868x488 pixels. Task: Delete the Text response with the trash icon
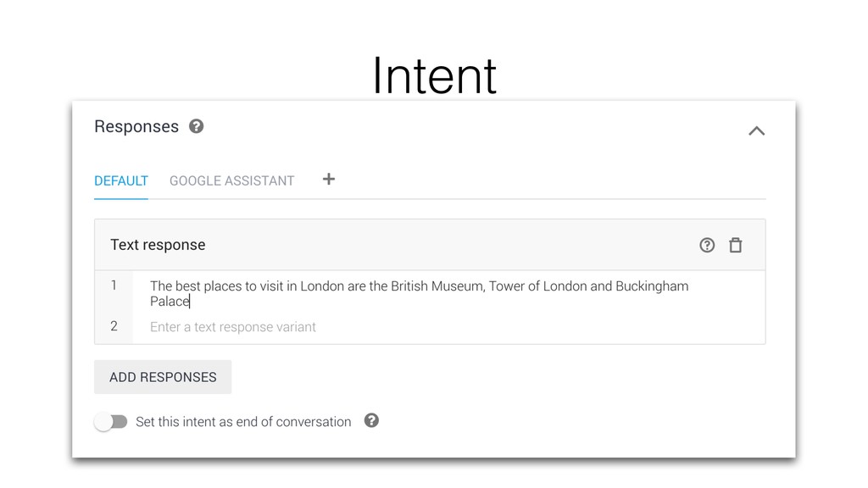pyautogui.click(x=735, y=245)
